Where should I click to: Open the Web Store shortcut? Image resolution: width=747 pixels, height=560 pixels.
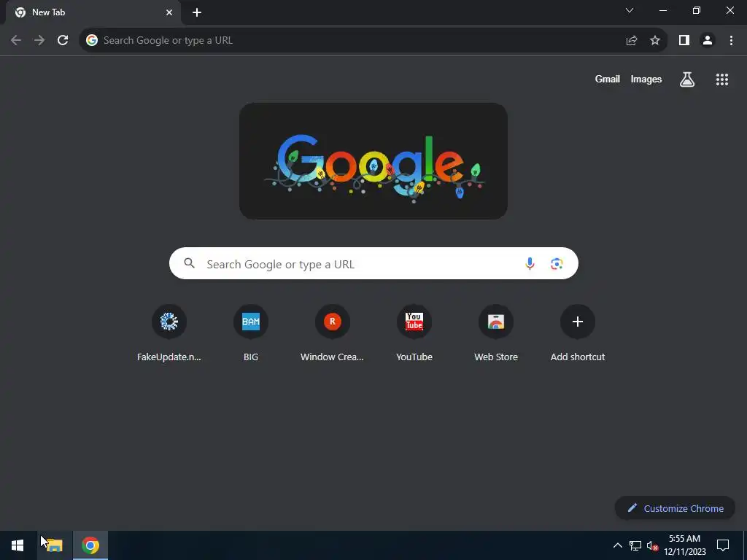click(x=496, y=333)
